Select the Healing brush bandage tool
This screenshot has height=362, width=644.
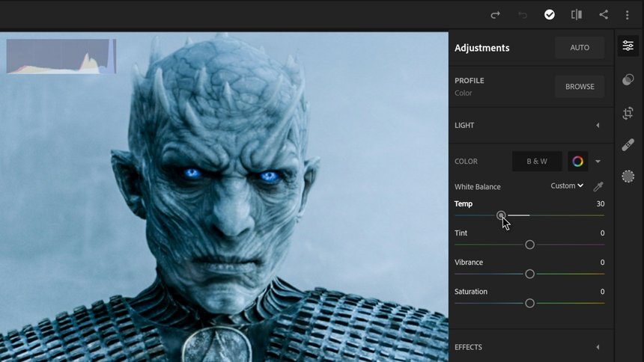coord(628,145)
